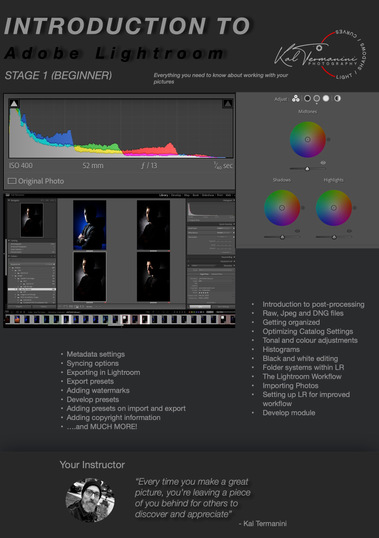Screen dimensions: 379x538
Task: Click the 'Shadows' wheel label
Action: 282,180
